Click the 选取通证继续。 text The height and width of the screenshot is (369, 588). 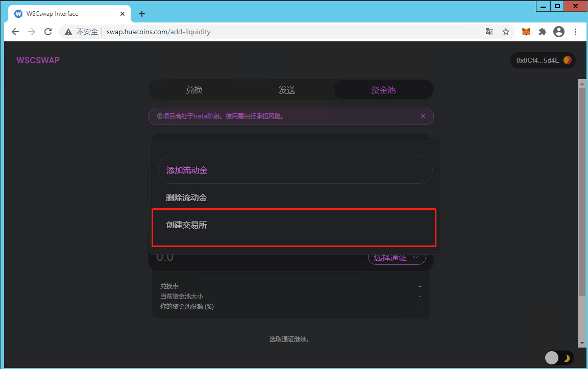pyautogui.click(x=289, y=339)
